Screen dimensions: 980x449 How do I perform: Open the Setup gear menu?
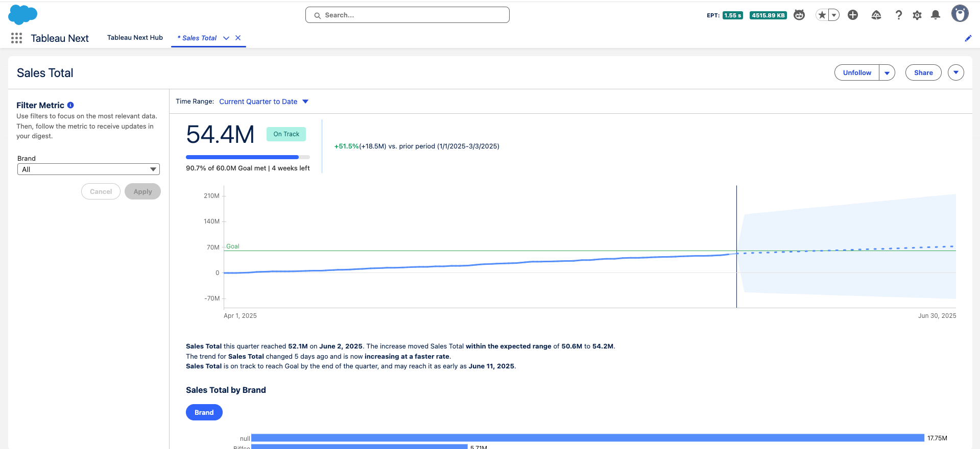coord(917,15)
